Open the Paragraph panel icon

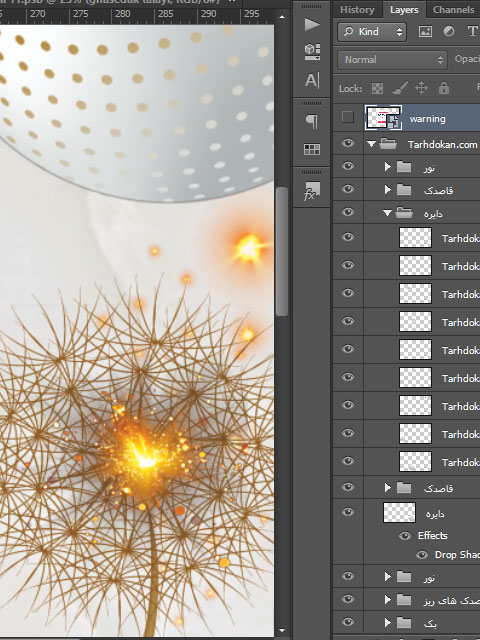[x=312, y=121]
